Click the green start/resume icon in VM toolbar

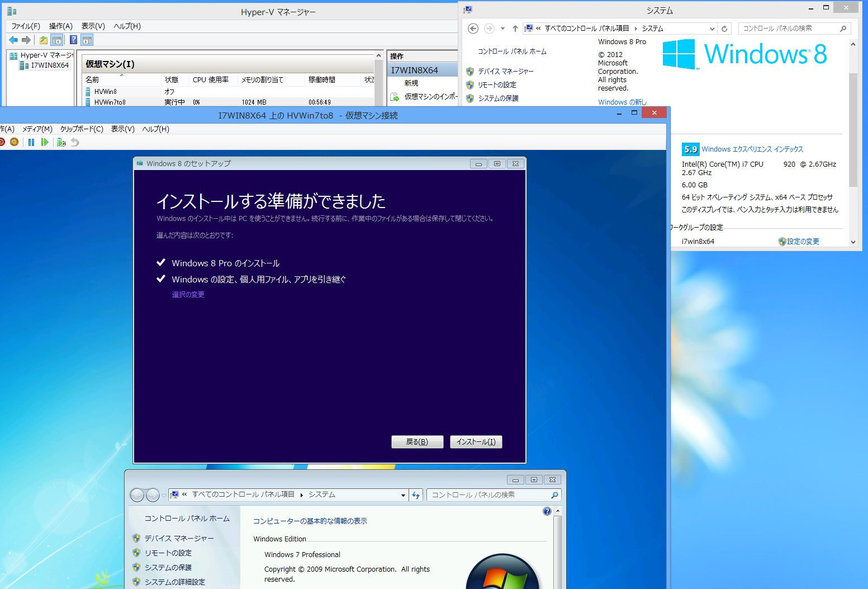(45, 142)
